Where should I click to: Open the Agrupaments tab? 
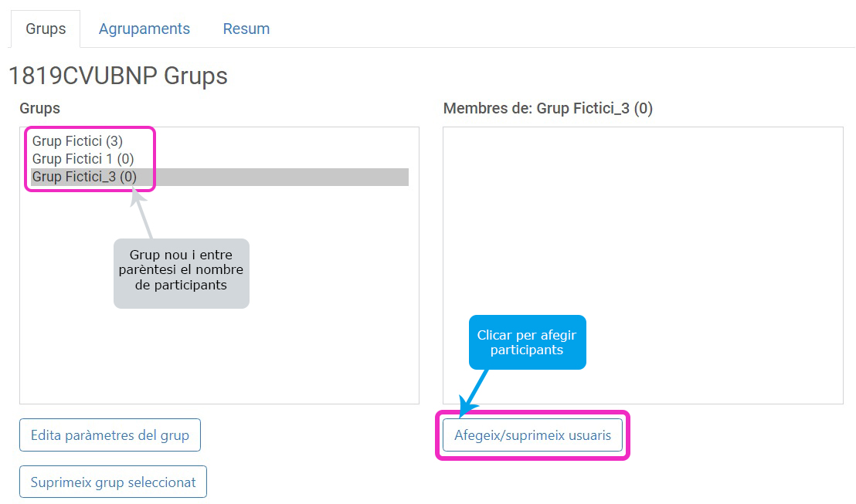[x=144, y=29]
